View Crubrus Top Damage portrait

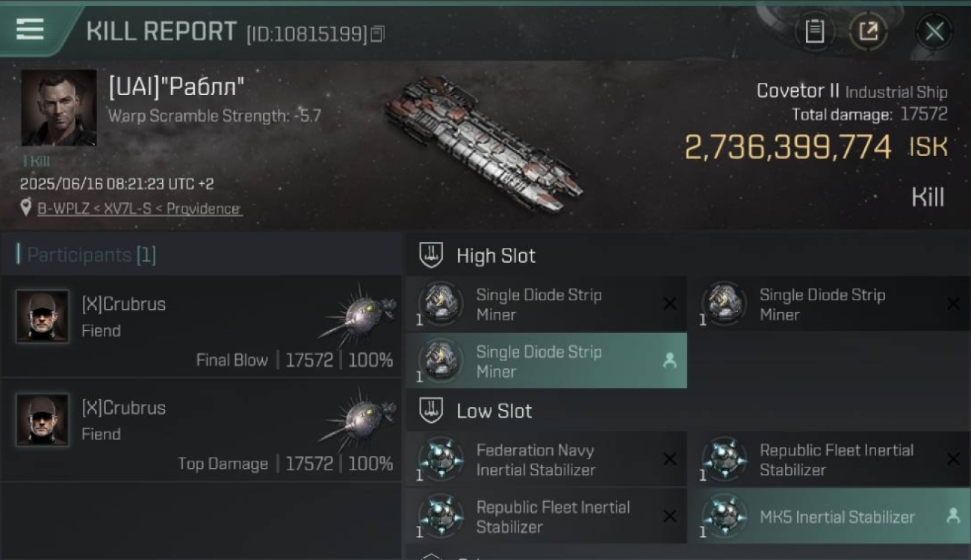(43, 420)
